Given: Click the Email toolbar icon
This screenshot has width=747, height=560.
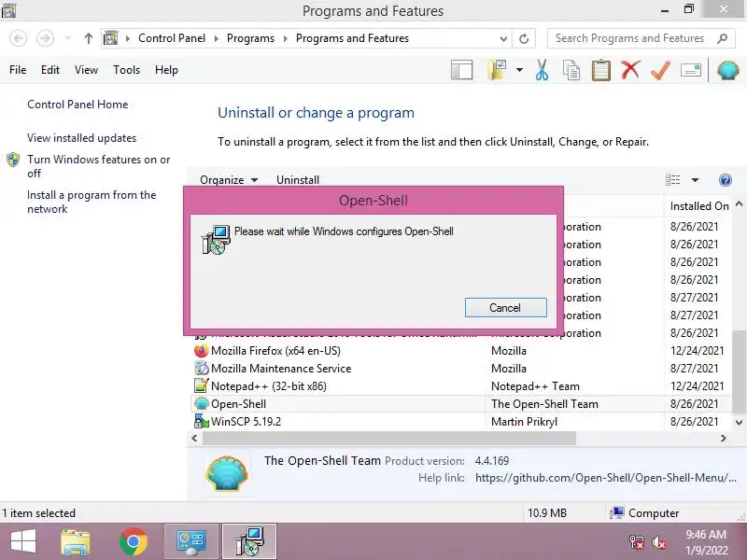Looking at the screenshot, I should coord(690,71).
